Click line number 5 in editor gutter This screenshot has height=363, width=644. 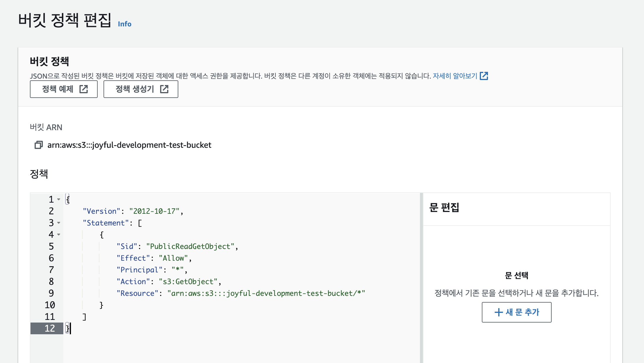point(51,246)
